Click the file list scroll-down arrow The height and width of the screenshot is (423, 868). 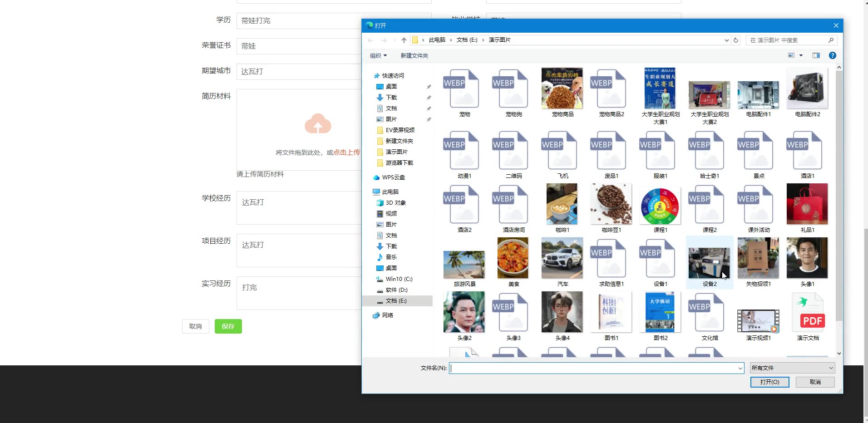(x=839, y=353)
